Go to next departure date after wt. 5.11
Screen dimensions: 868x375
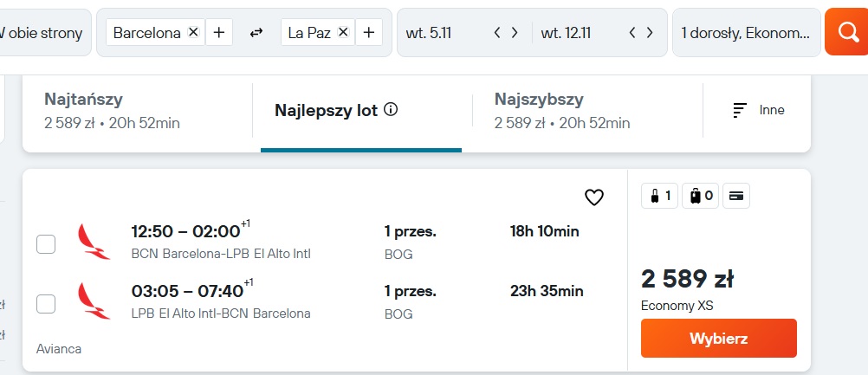pos(515,33)
